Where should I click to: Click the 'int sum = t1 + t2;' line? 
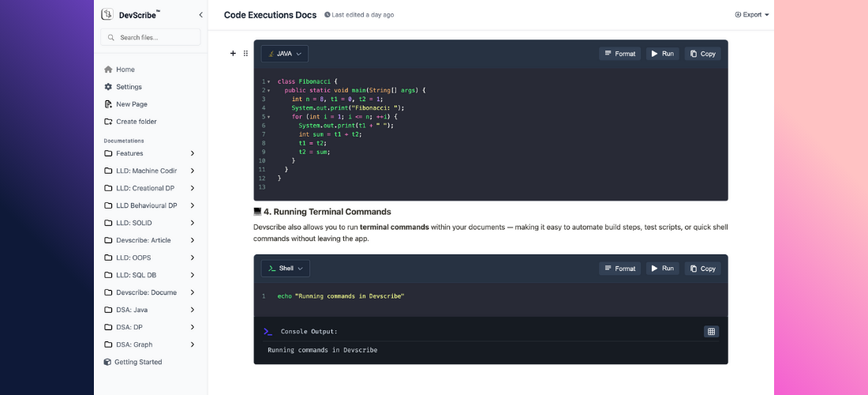click(330, 134)
